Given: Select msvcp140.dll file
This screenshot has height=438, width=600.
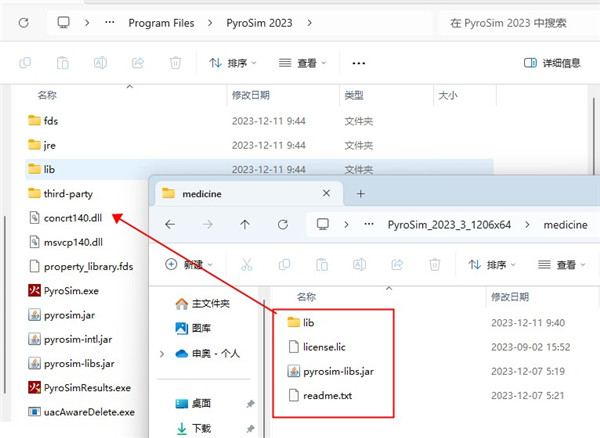Looking at the screenshot, I should (66, 242).
